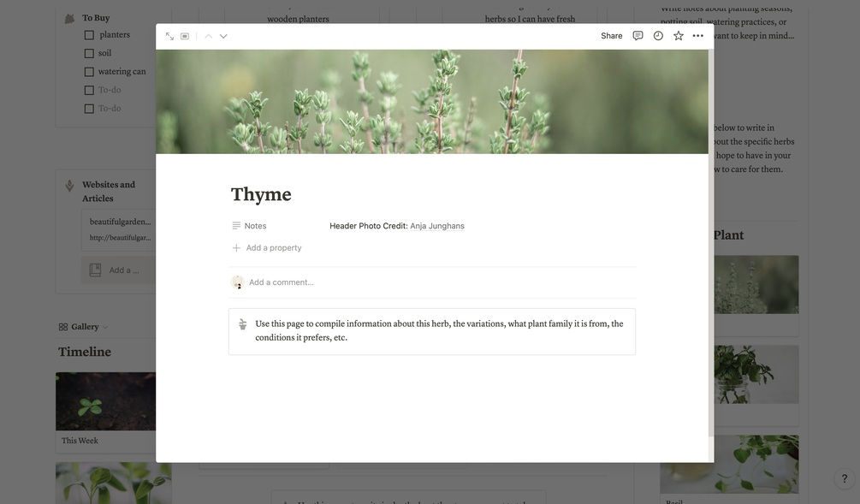
Task: Click the user avatar by the comment box
Action: point(237,282)
